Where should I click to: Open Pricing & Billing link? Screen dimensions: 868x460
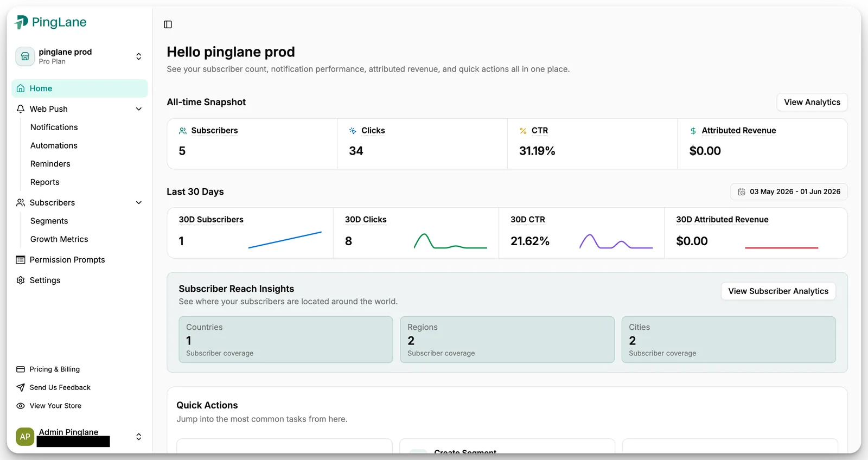[x=55, y=369]
